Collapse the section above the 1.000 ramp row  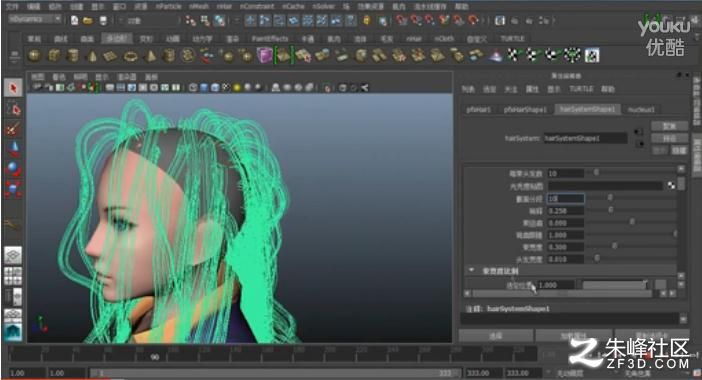click(471, 270)
